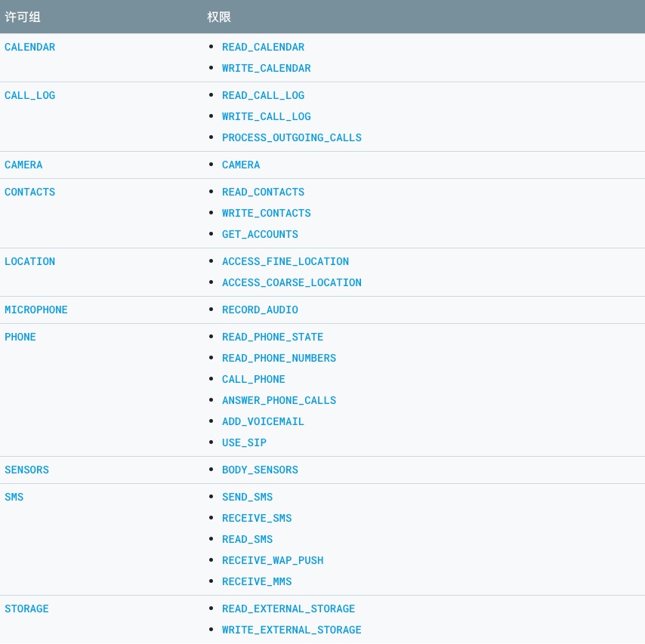645x644 pixels.
Task: Click the ADD_VOICEMAIL permission link
Action: click(x=263, y=421)
